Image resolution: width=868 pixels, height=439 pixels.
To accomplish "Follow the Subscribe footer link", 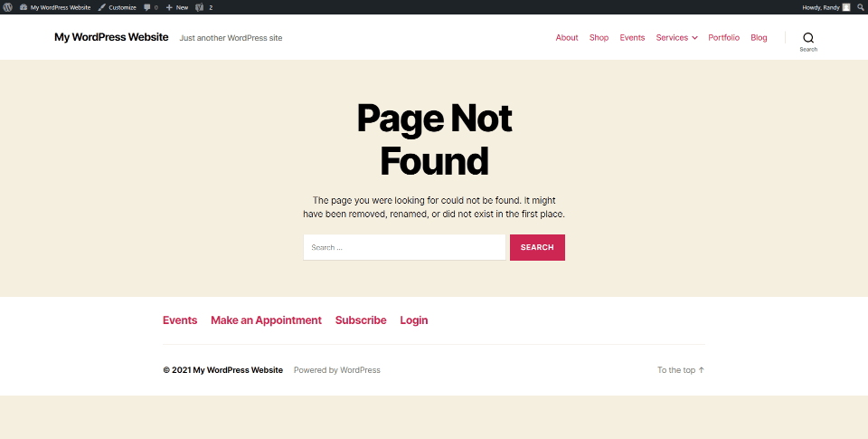I will 361,320.
